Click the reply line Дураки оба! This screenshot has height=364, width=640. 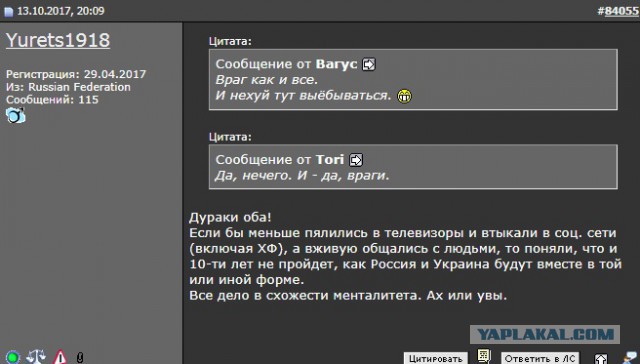[x=230, y=217]
